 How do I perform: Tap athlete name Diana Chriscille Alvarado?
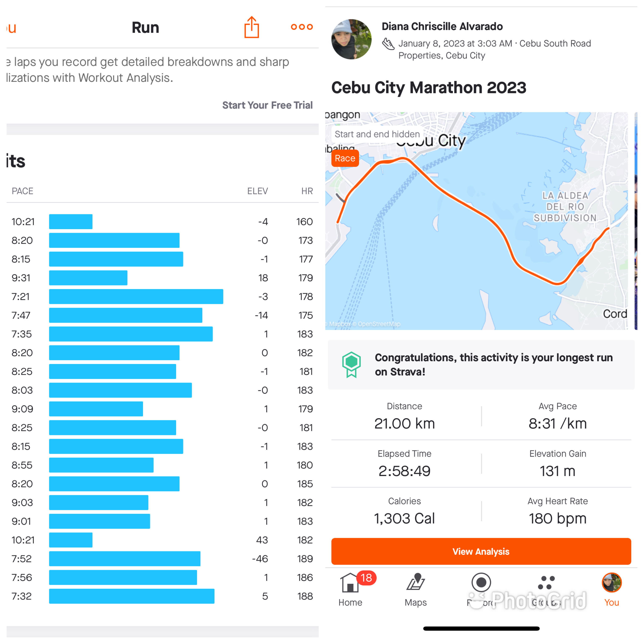(442, 26)
